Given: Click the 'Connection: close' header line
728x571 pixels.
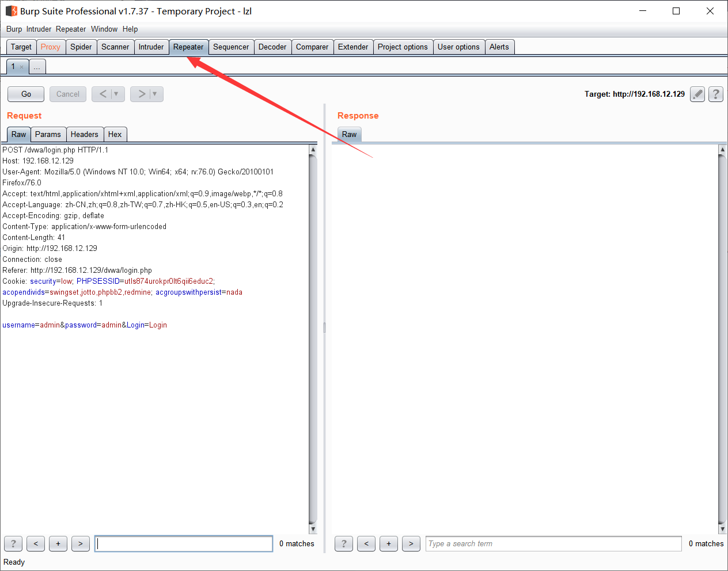Looking at the screenshot, I should (32, 259).
